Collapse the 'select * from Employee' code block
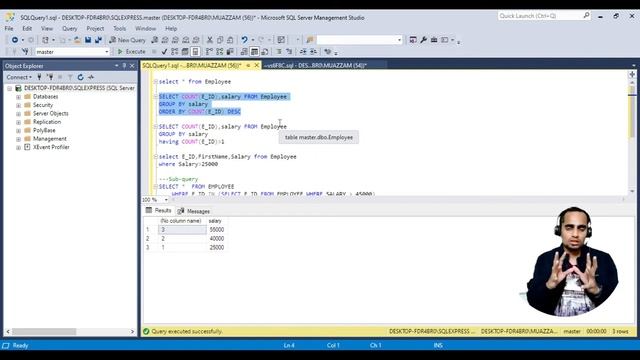The image size is (640, 360). point(156,82)
